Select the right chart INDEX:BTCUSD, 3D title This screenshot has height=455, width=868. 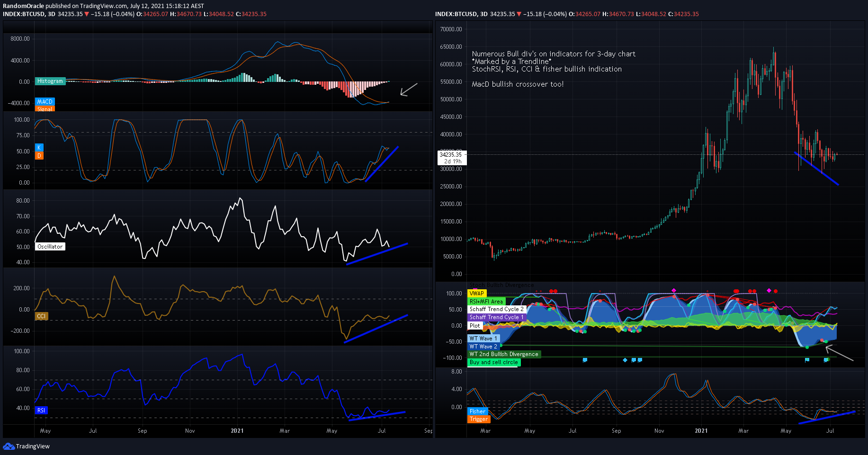click(461, 14)
